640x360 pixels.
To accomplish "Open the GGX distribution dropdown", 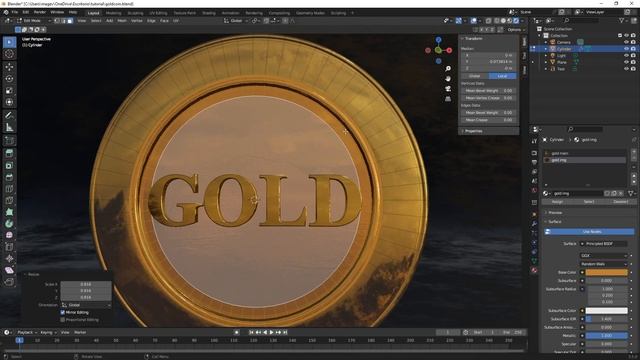I will pyautogui.click(x=604, y=256).
